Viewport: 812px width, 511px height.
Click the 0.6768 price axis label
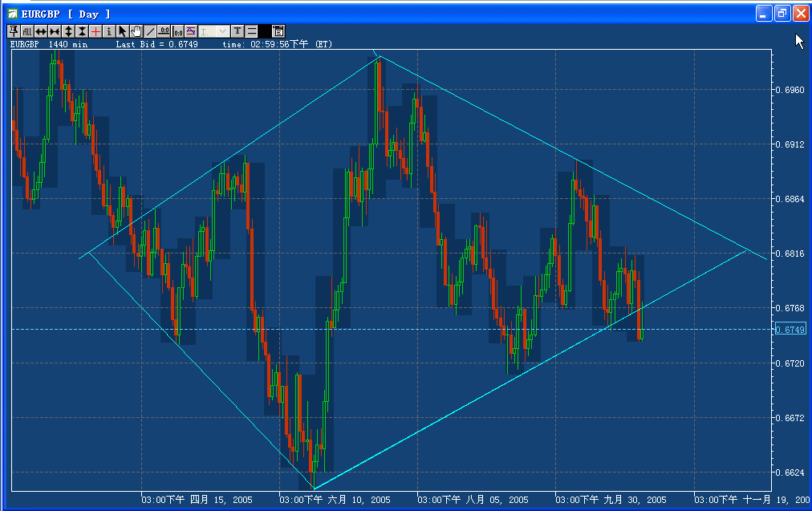[x=790, y=308]
